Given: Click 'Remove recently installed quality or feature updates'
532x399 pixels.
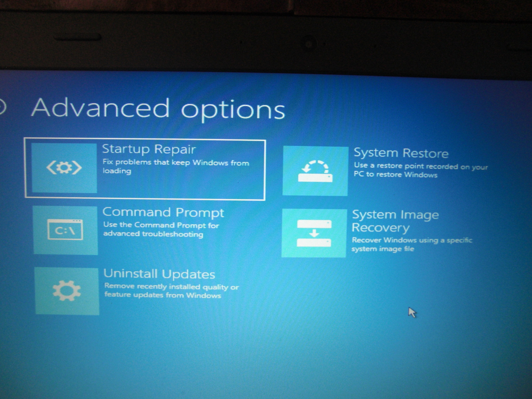Looking at the screenshot, I should click(x=172, y=290).
